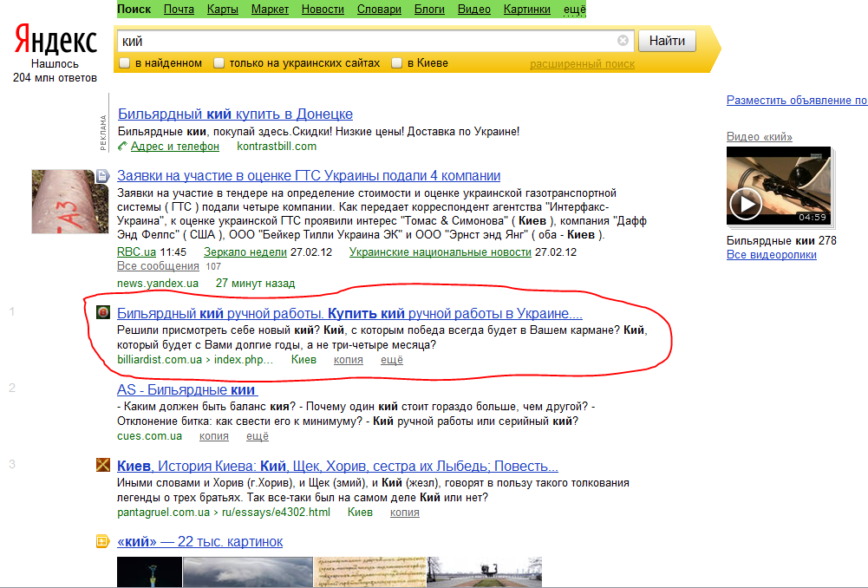
Task: Open the "AS - Бильярдные кии" result
Action: tap(186, 389)
